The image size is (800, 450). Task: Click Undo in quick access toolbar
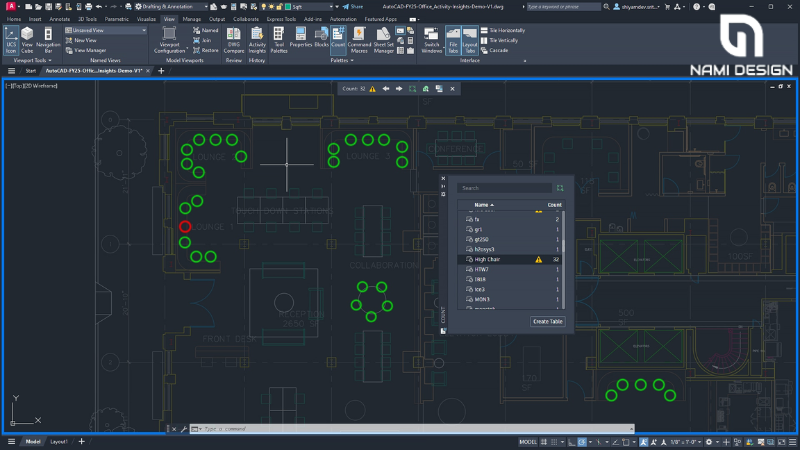point(99,7)
